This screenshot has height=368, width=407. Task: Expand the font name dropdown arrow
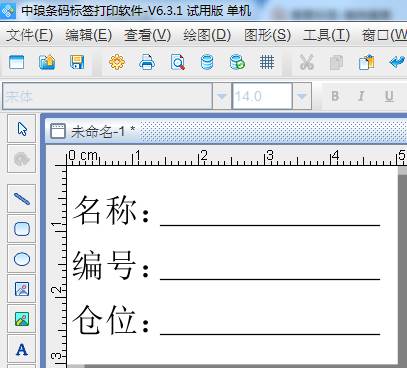coord(222,96)
